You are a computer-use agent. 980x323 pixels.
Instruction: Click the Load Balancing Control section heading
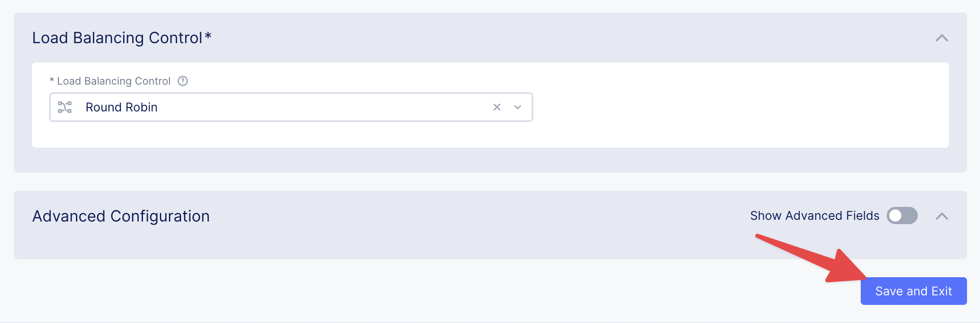point(117,38)
